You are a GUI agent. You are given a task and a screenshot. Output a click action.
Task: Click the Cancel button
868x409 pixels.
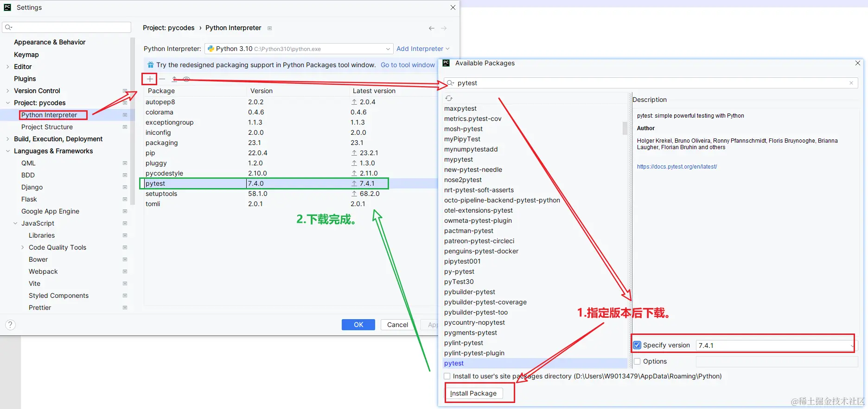(397, 325)
